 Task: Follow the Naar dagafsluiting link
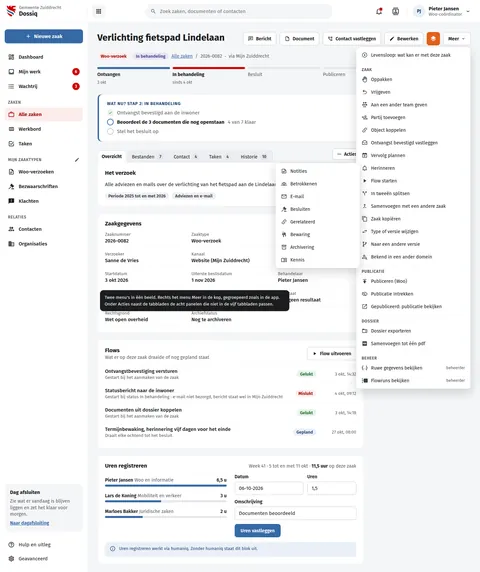click(30, 523)
